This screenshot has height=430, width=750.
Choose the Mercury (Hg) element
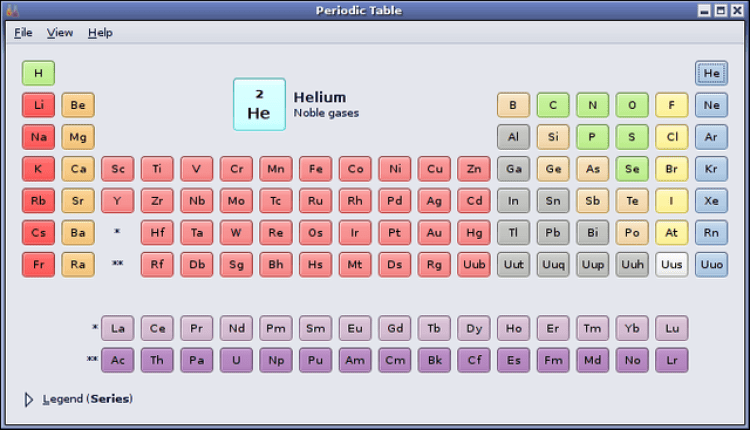[x=474, y=233]
